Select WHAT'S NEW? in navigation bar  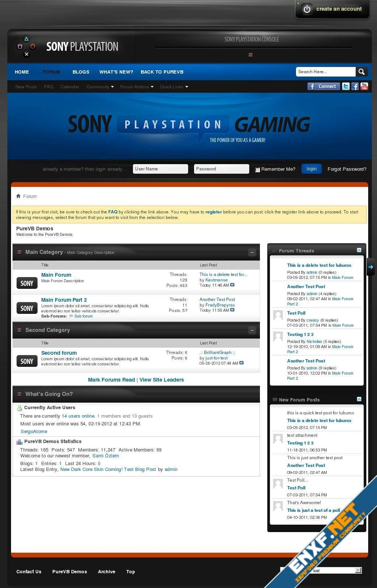(116, 72)
